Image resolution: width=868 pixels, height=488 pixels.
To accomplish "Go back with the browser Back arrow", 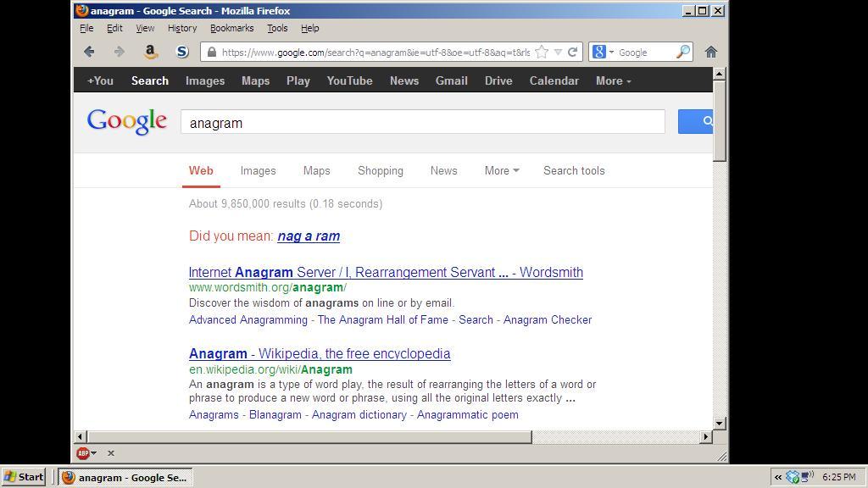I will (x=89, y=52).
